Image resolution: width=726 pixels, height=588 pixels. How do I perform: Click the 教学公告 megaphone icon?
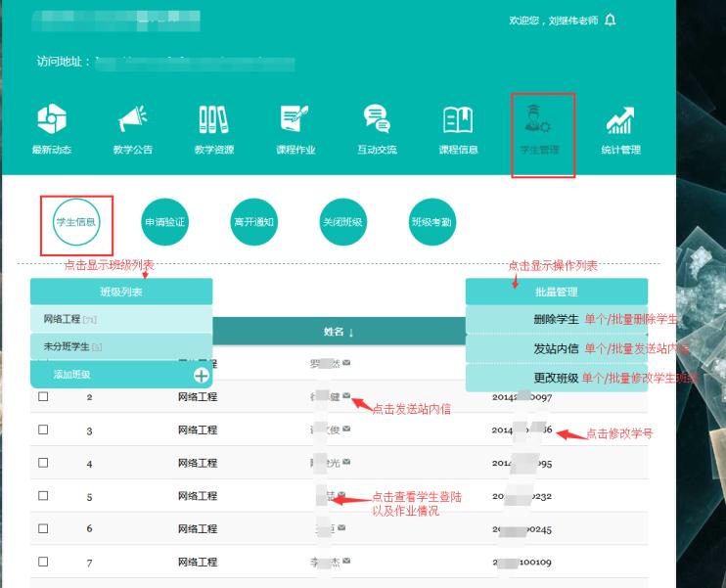132,121
